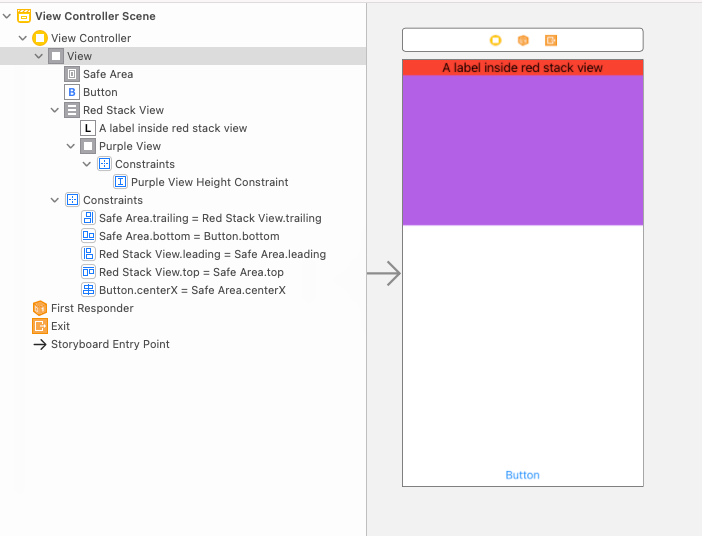Click the trailing constraint icon

coord(88,218)
